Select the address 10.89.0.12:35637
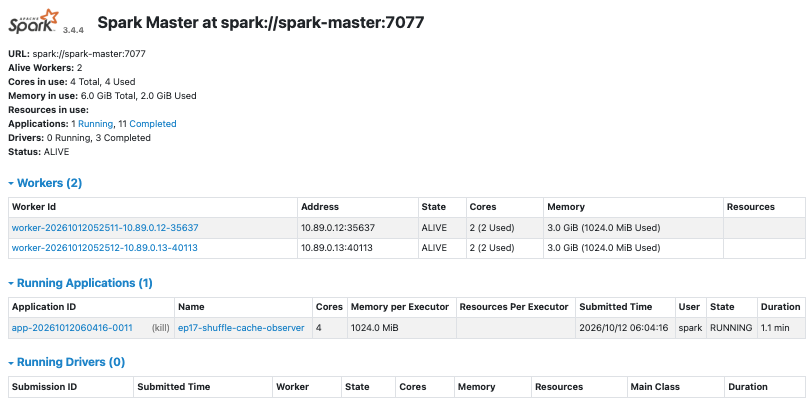The height and width of the screenshot is (409, 812). click(x=337, y=228)
